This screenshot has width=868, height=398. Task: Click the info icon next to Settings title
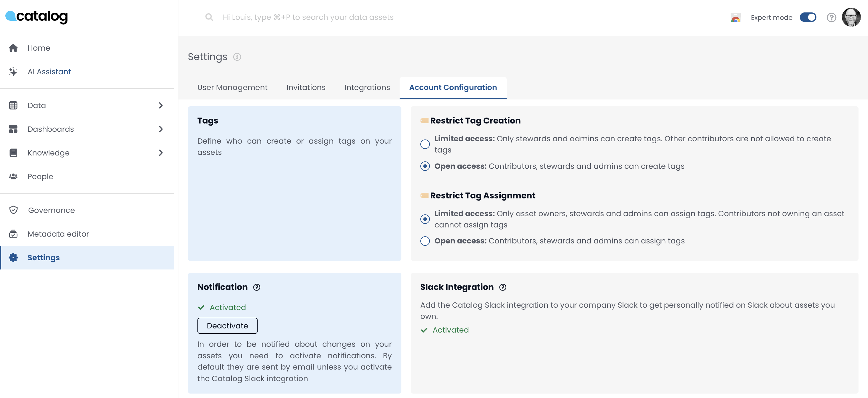click(237, 57)
